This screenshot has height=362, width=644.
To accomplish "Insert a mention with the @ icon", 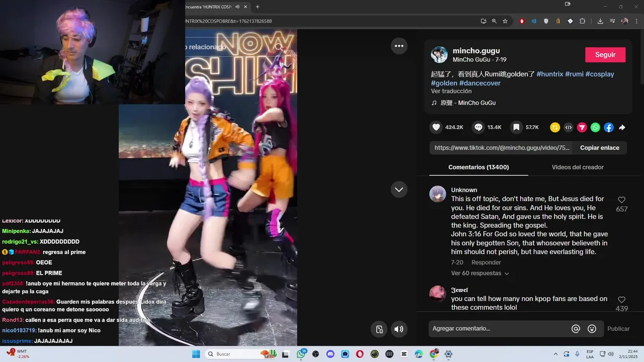I will pos(576,328).
